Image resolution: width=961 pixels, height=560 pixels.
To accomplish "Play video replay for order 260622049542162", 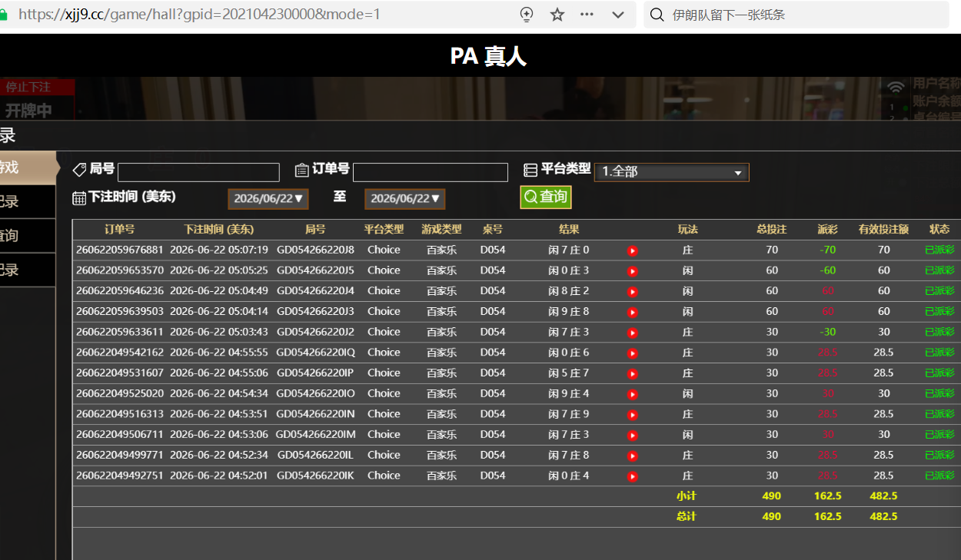I will coord(632,353).
